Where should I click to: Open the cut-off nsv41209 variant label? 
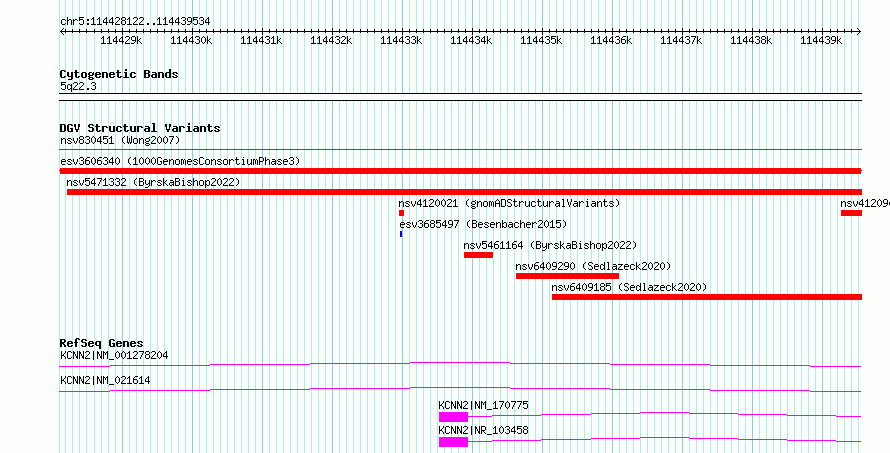pyautogui.click(x=865, y=203)
